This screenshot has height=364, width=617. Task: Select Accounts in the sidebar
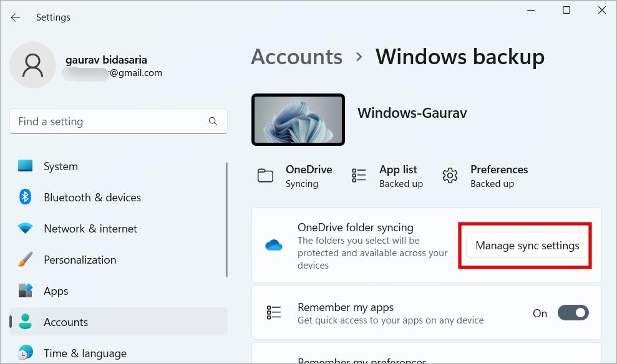tap(118, 322)
